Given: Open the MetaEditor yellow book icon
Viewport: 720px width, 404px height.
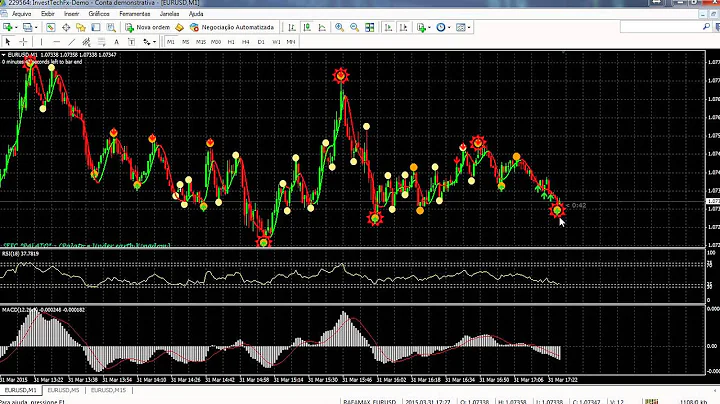Looking at the screenshot, I should (180, 28).
